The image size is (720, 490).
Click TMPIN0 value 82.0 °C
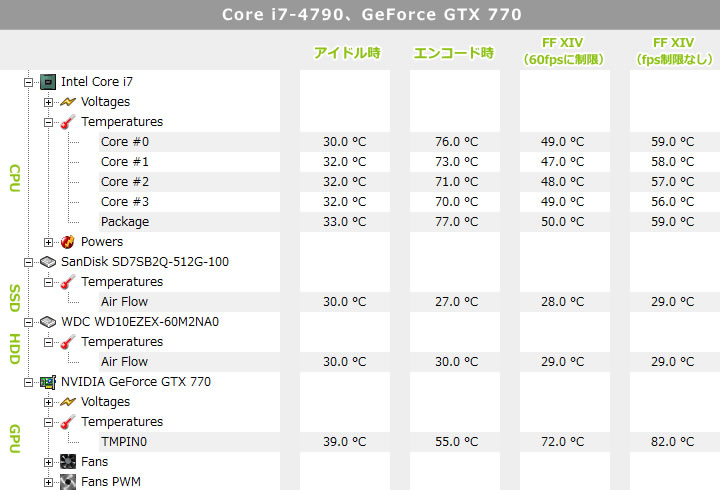tap(672, 442)
